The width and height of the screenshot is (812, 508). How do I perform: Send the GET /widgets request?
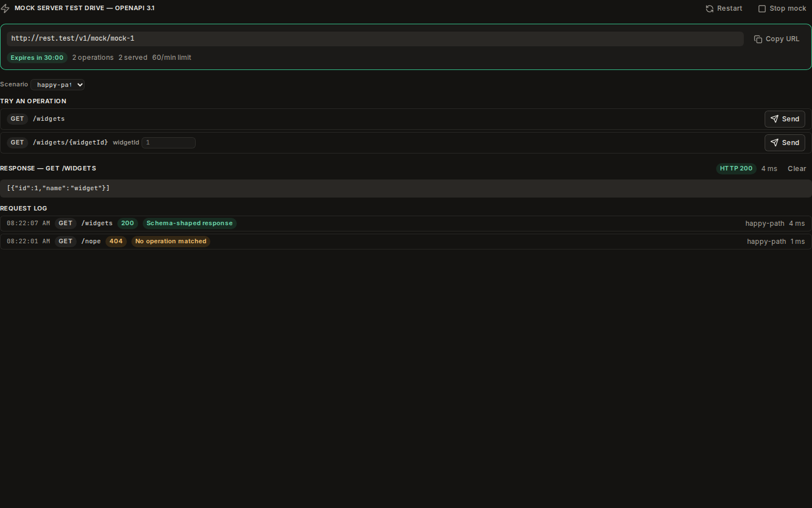click(x=784, y=119)
